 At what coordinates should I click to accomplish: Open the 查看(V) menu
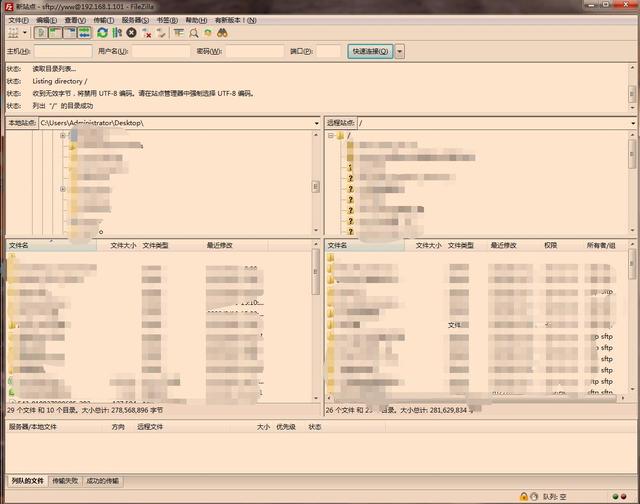point(75,20)
